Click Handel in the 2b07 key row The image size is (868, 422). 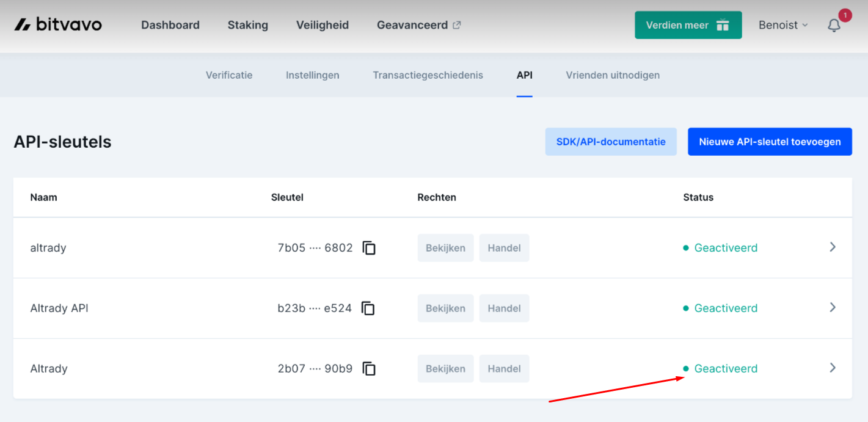[x=505, y=369]
